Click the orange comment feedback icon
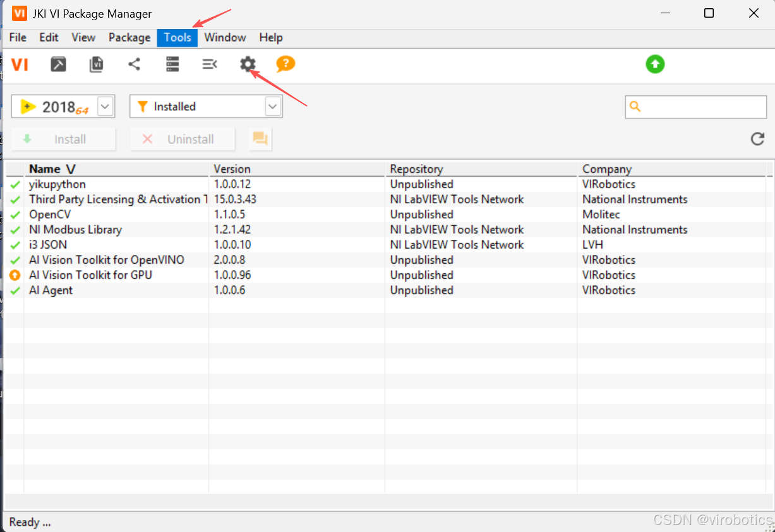Image resolution: width=775 pixels, height=532 pixels. (x=260, y=139)
